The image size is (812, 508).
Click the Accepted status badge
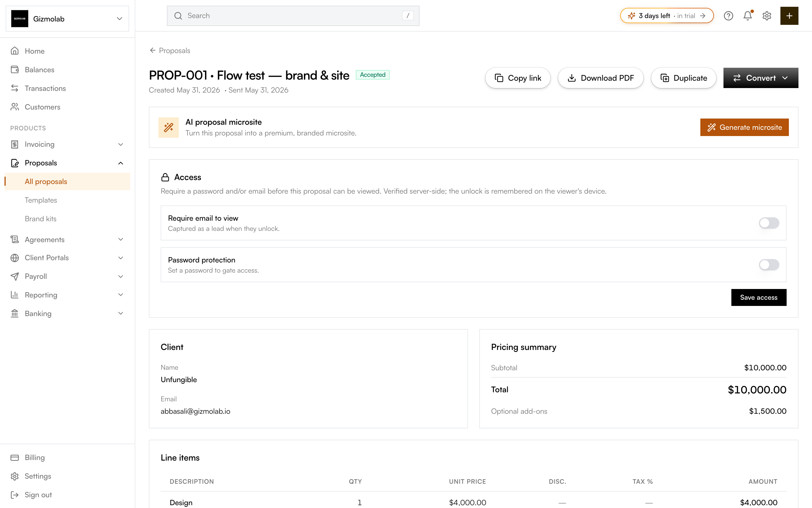372,75
